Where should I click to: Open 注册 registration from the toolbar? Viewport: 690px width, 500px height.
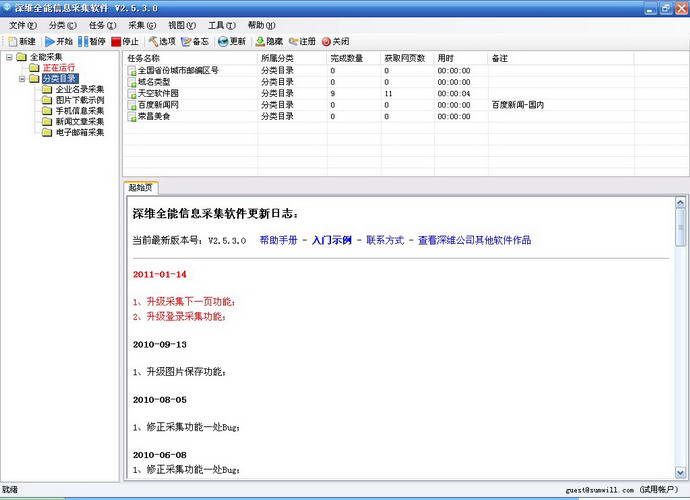click(302, 41)
